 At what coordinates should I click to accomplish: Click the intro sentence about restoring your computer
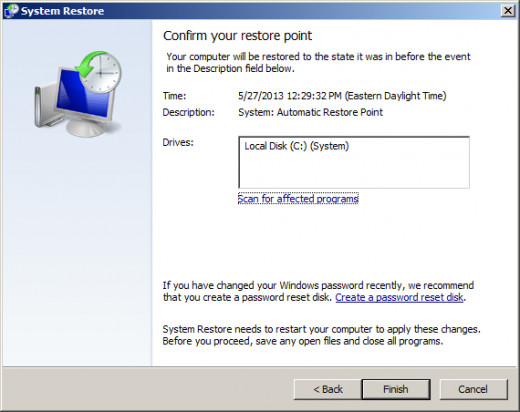pyautogui.click(x=318, y=62)
